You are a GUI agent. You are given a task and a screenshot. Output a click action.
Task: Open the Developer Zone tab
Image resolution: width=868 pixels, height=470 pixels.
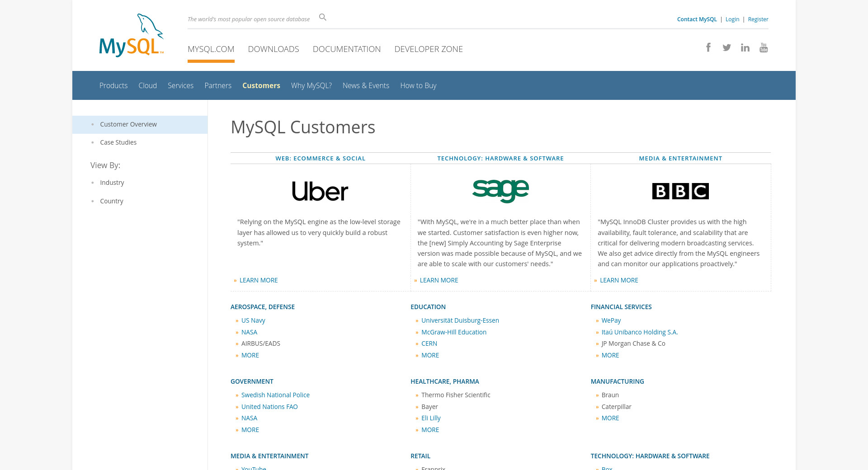[428, 49]
